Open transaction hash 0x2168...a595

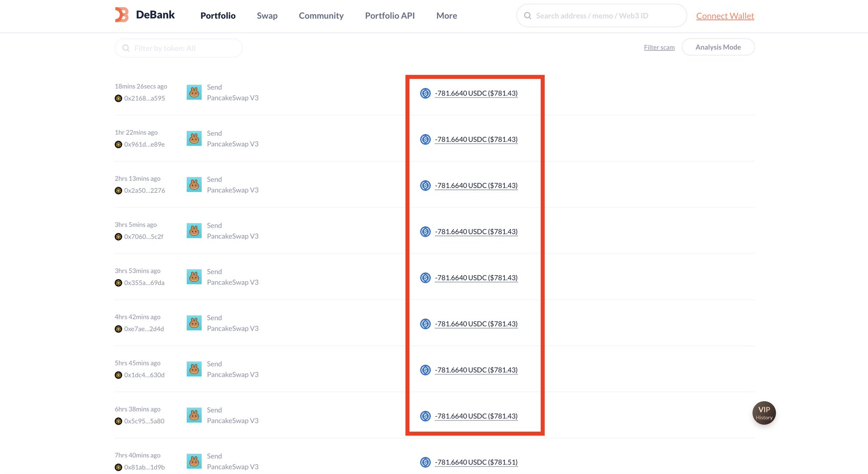tap(145, 98)
